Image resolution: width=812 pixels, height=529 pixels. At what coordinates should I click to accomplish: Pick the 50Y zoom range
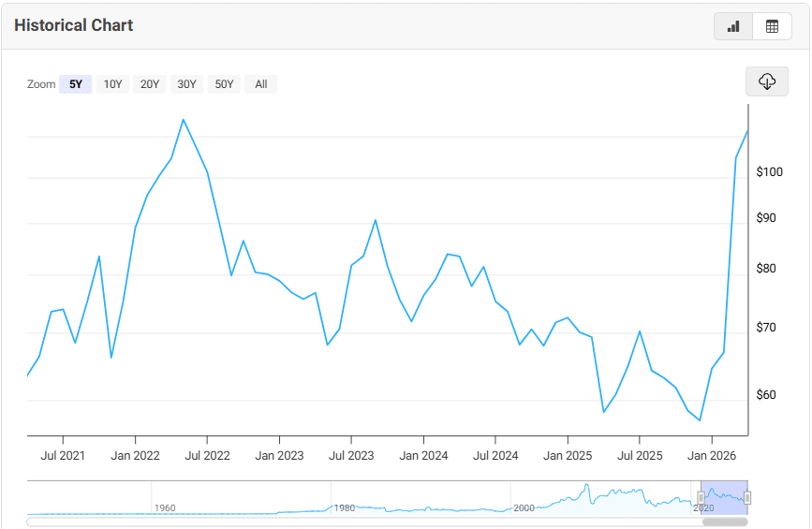point(224,84)
